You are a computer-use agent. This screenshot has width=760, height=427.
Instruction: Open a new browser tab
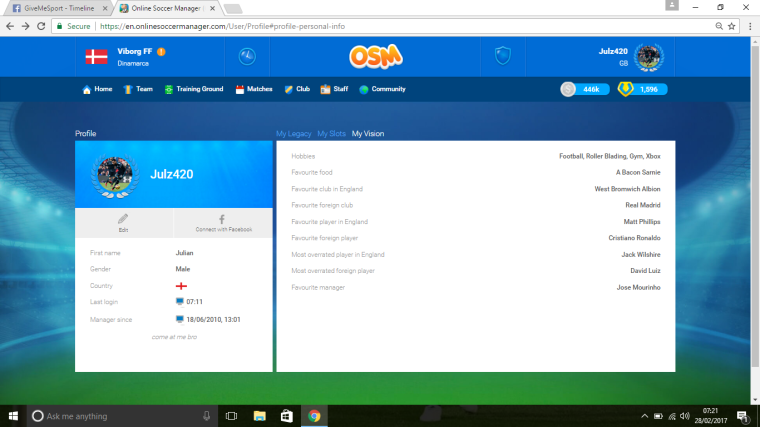pyautogui.click(x=233, y=9)
